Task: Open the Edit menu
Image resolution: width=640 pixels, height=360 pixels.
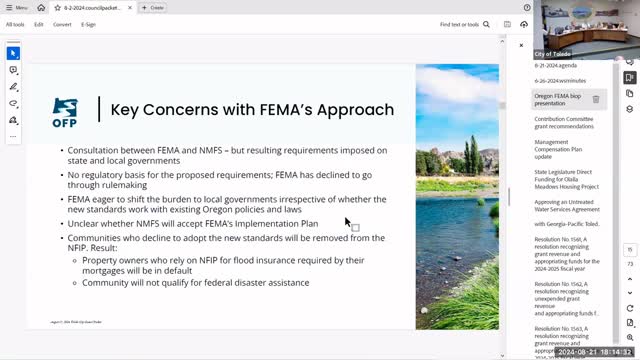Action: pyautogui.click(x=38, y=24)
